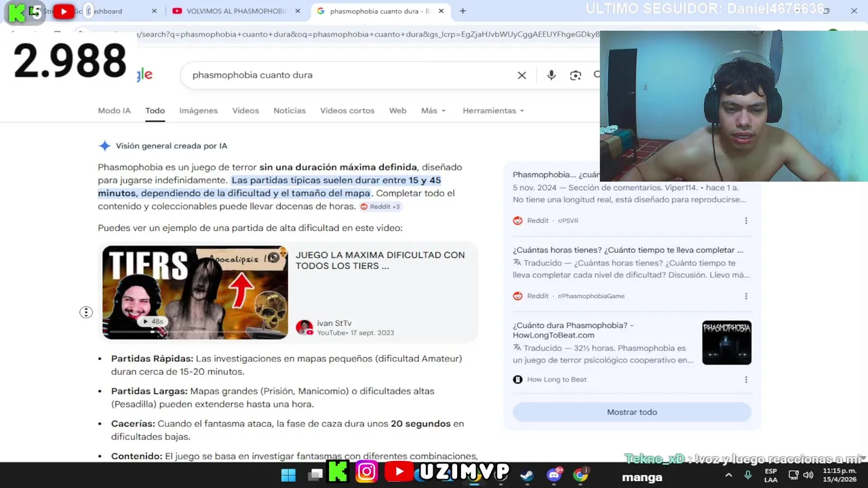This screenshot has width=868, height=488.
Task: Open the Windows Start menu
Action: coord(288,474)
